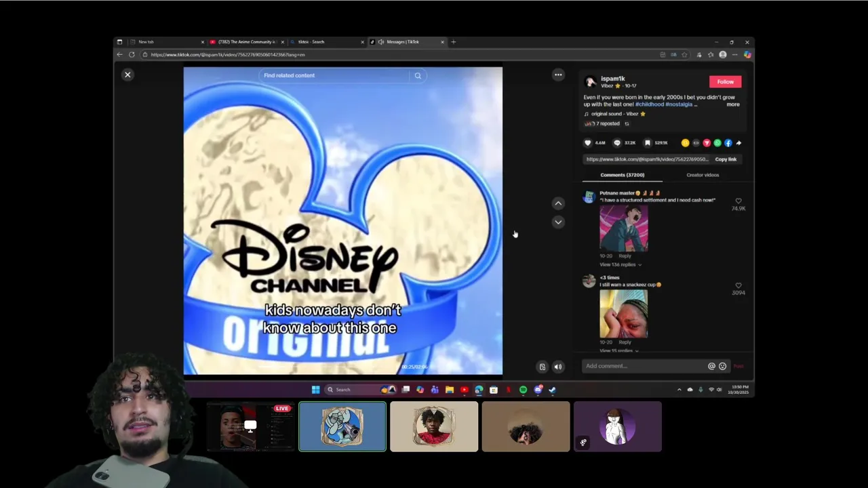
Task: Select the purple-background participant thumbnail
Action: click(617, 426)
